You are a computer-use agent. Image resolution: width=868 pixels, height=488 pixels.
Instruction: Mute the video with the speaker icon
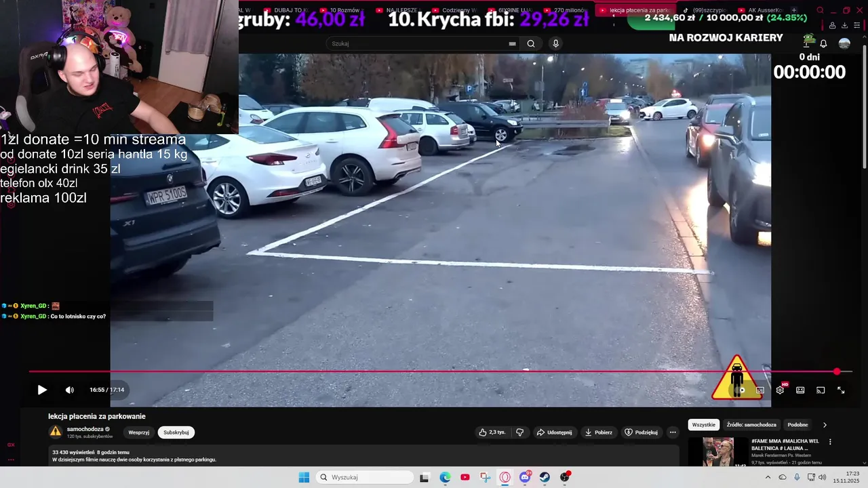pyautogui.click(x=70, y=390)
